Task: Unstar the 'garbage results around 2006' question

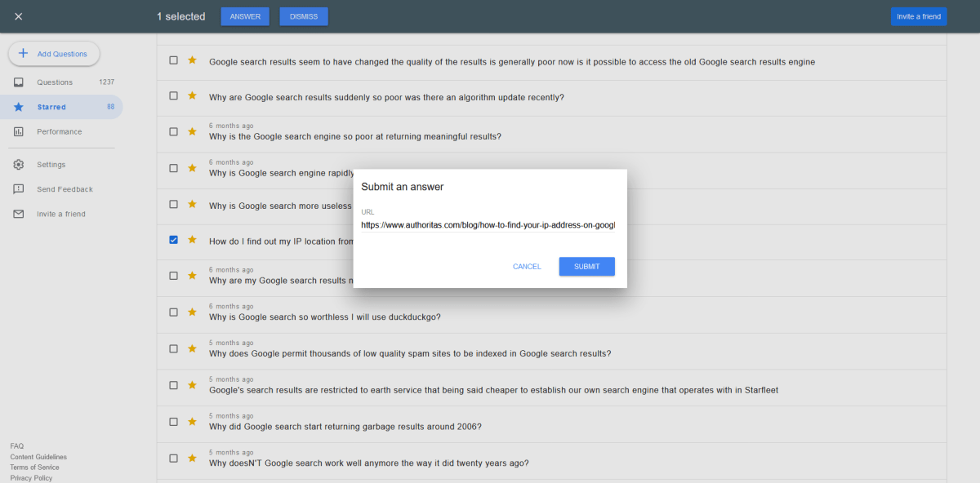Action: click(x=192, y=422)
